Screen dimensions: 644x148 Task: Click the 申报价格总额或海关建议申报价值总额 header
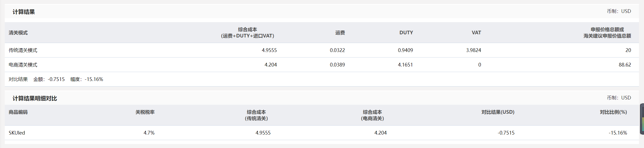click(607, 33)
